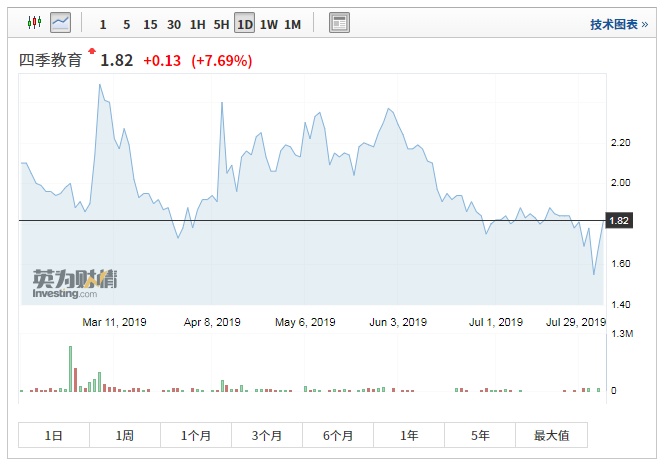The image size is (664, 465).
Task: View the 最大值 full range
Action: point(551,435)
